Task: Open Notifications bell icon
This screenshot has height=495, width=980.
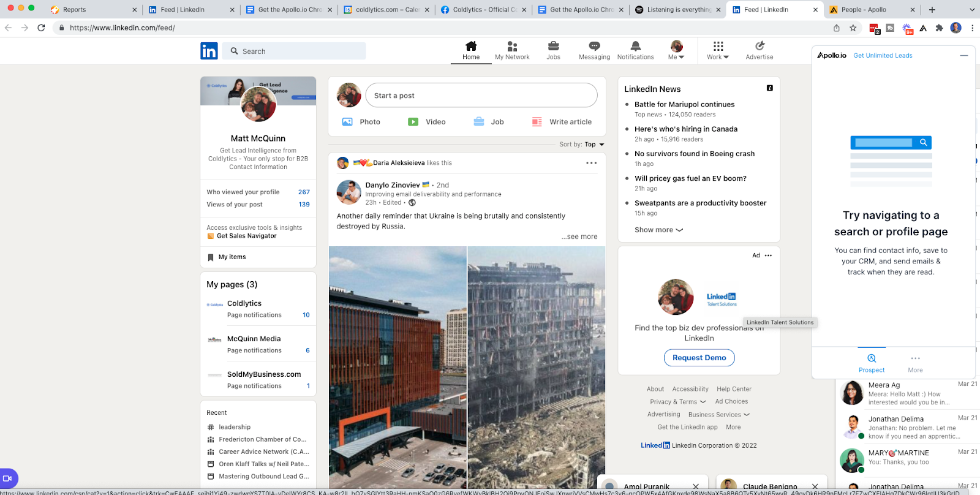Action: click(x=636, y=50)
